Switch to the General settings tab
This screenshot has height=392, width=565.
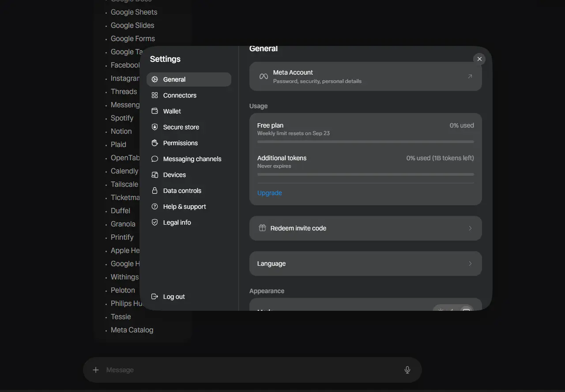tap(189, 79)
